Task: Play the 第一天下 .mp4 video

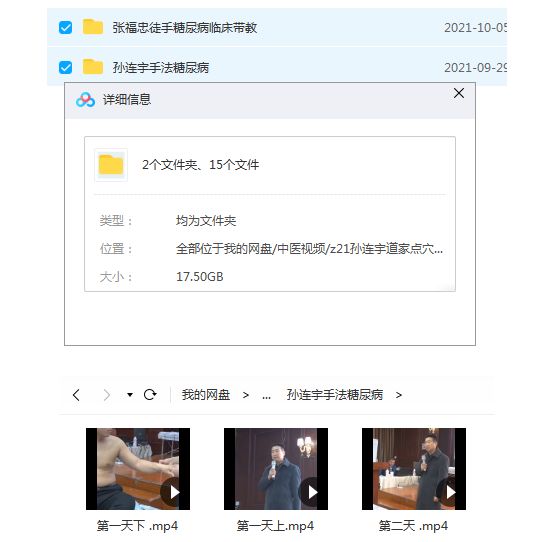Action: click(138, 469)
